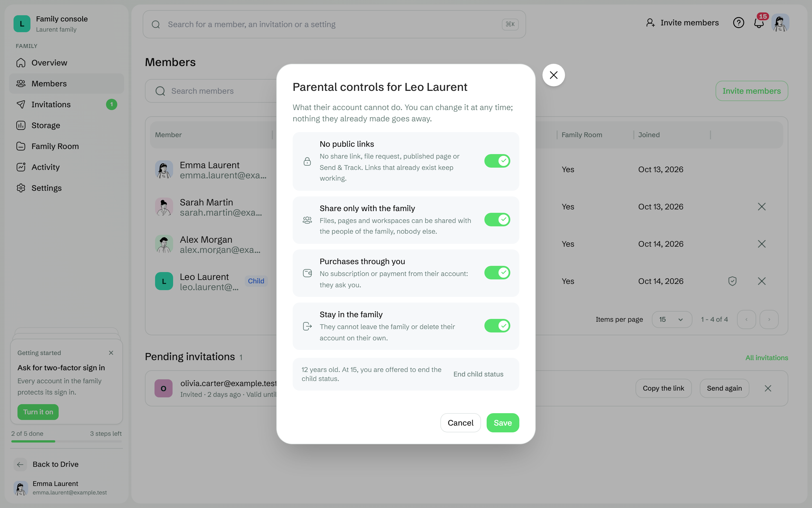Remove Alex Morgan with the X icon
812x508 pixels.
762,244
